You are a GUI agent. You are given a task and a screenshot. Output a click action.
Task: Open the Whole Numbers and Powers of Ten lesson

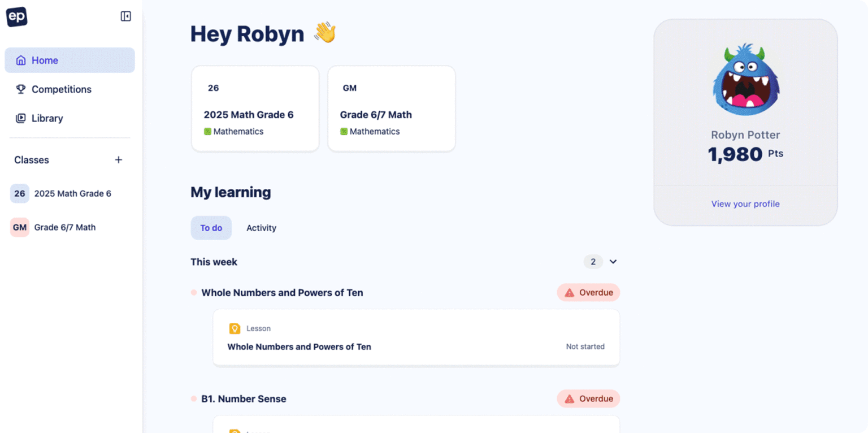299,347
